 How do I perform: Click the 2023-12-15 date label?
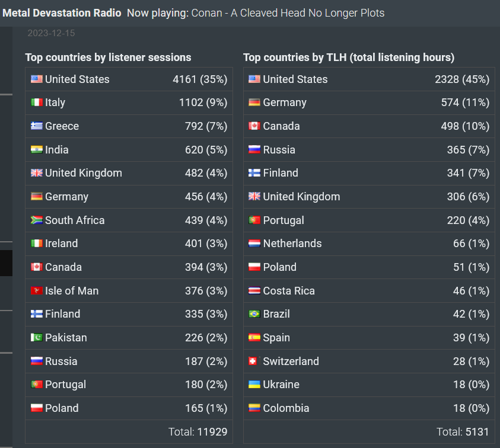coord(51,33)
